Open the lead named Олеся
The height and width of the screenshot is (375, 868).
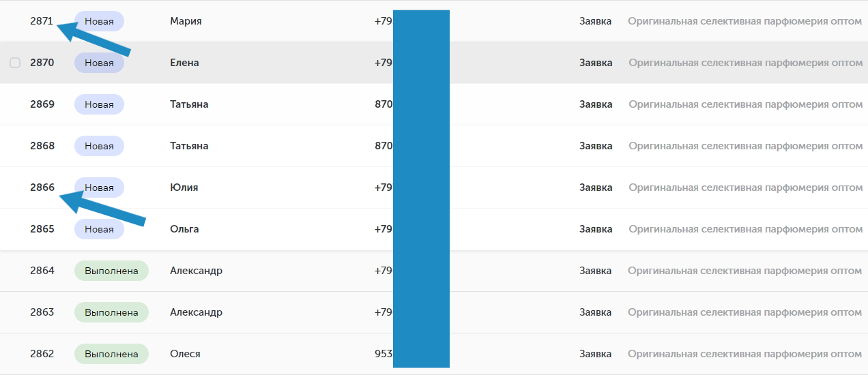pyautogui.click(x=185, y=354)
